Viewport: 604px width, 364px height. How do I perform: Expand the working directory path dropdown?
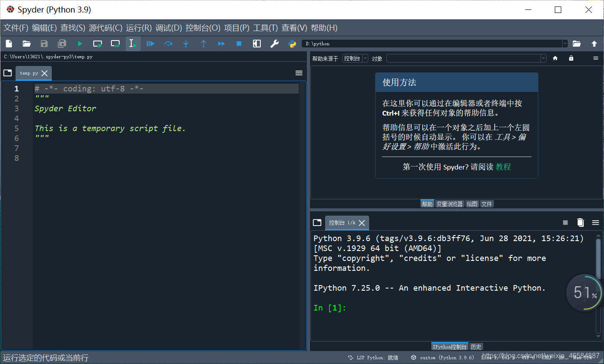point(565,44)
